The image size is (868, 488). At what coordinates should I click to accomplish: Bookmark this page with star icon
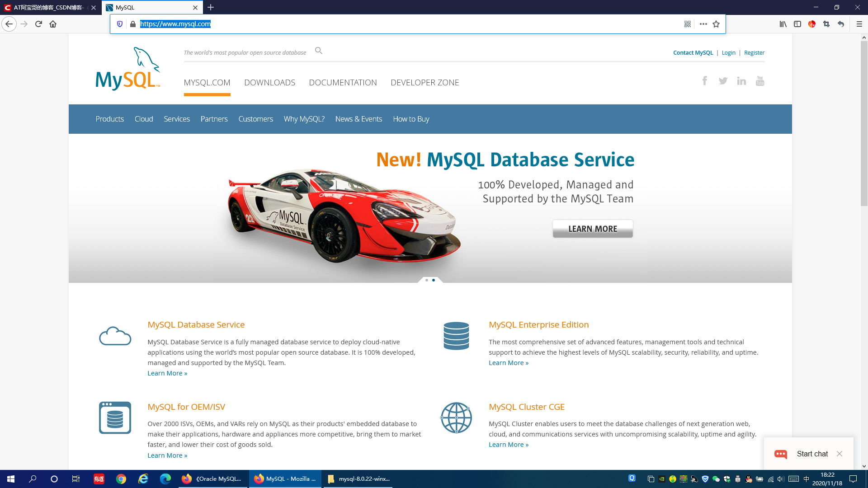[716, 24]
